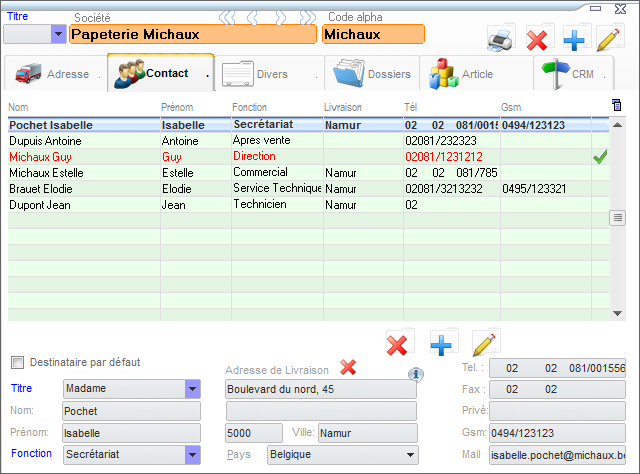
Task: Enable Destinataire par défaut checkbox
Action: point(17,362)
